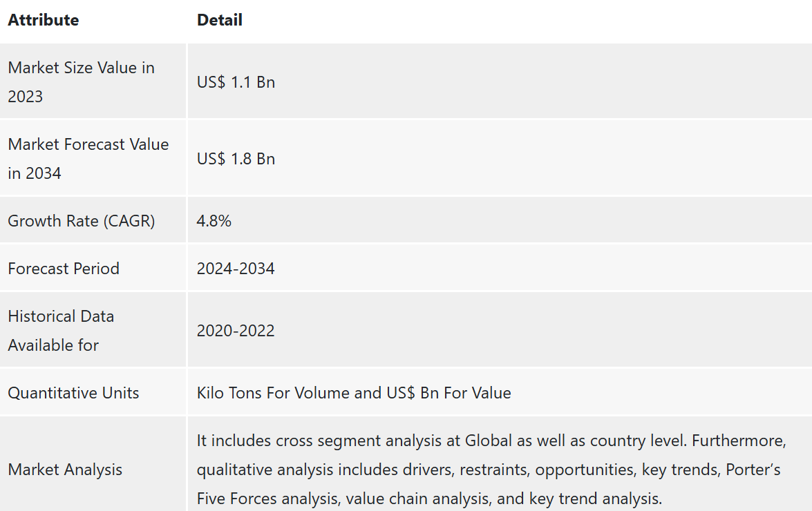Select the 2020-2022 historical data value
This screenshot has height=511, width=812.
coord(236,331)
